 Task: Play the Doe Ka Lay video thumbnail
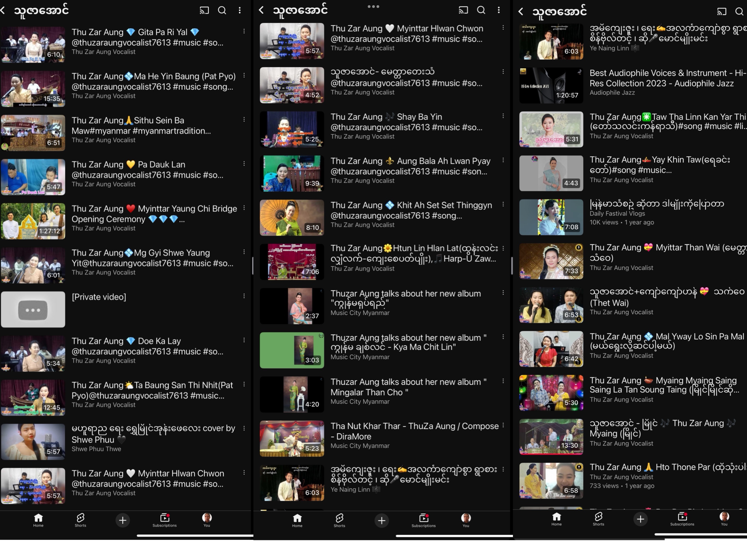tap(33, 353)
